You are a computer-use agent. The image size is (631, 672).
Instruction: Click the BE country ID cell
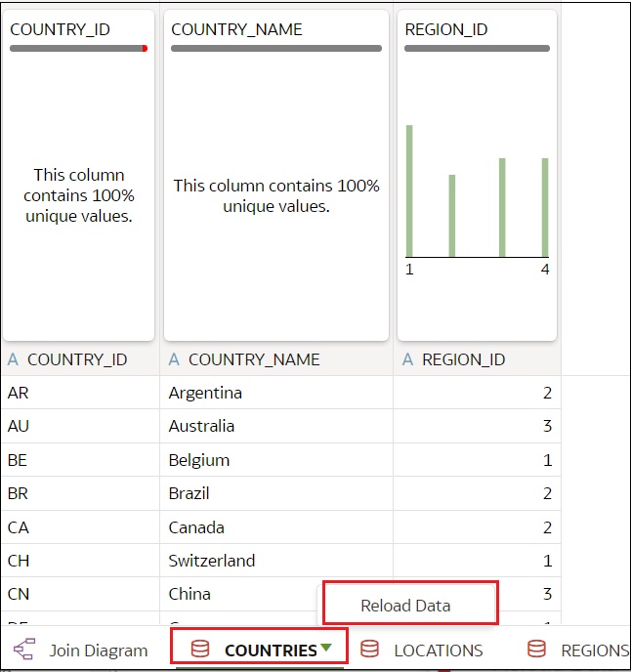80,460
